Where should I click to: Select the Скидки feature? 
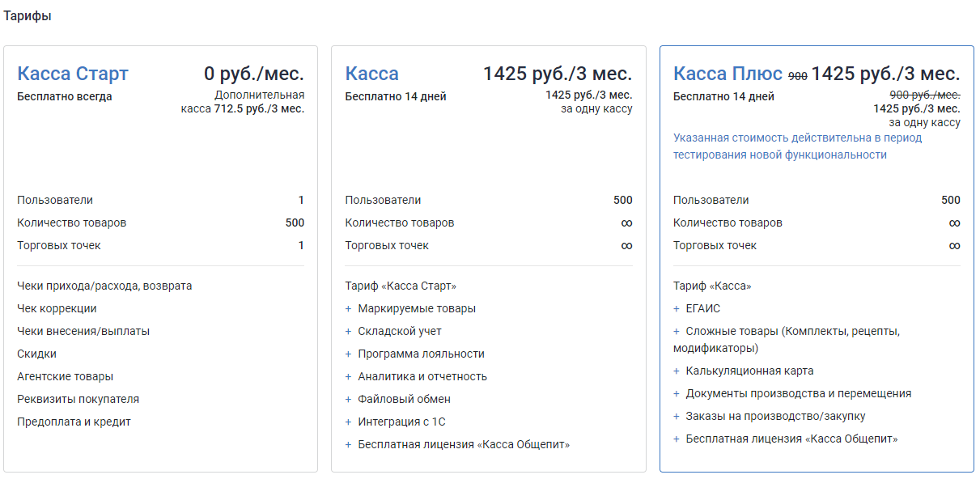pyautogui.click(x=36, y=354)
